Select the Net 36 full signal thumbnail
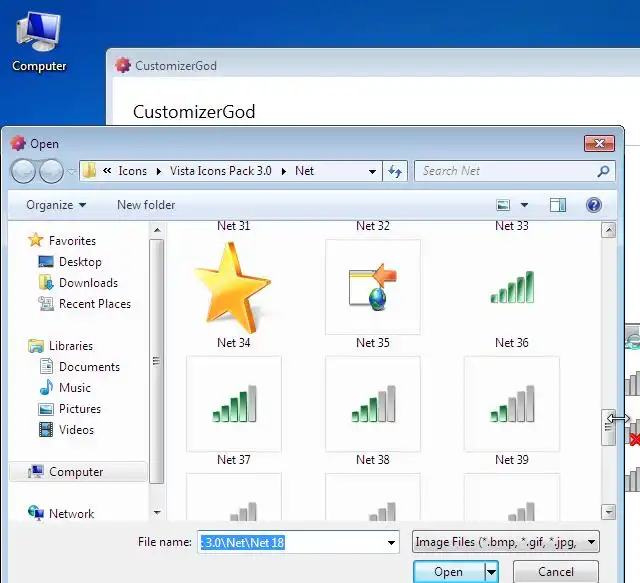 [x=512, y=287]
